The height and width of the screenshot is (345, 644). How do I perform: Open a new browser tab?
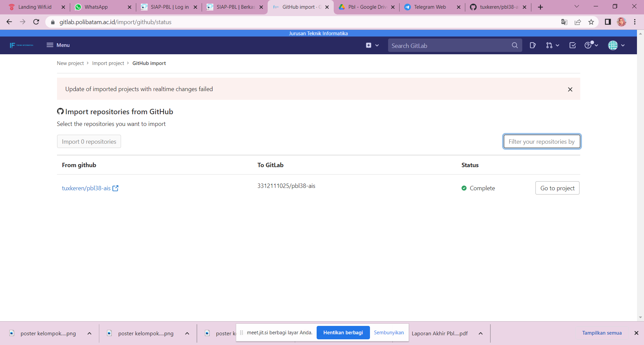[x=540, y=7]
